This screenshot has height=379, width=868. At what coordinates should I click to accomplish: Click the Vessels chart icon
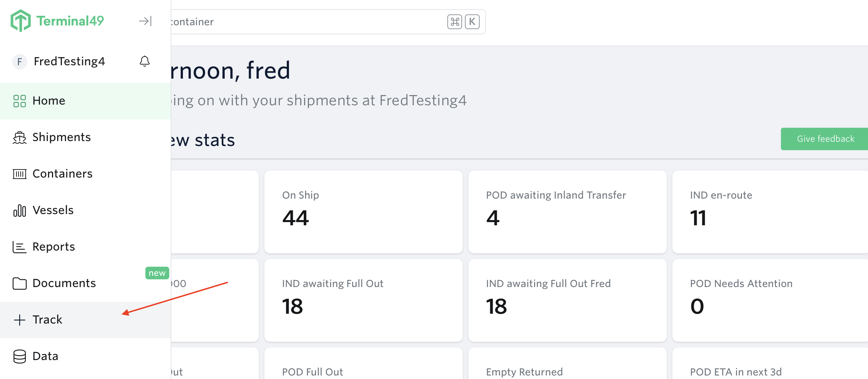(20, 211)
